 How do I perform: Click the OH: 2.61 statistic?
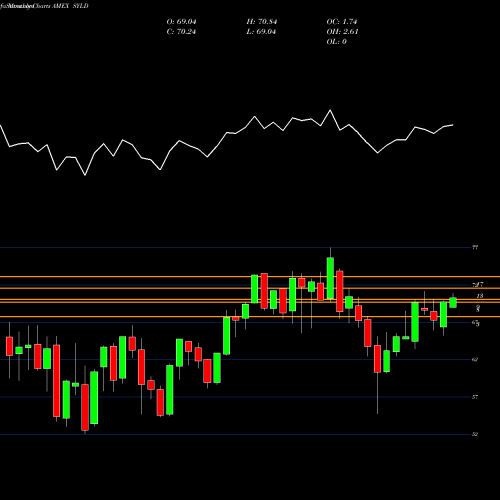(x=342, y=32)
